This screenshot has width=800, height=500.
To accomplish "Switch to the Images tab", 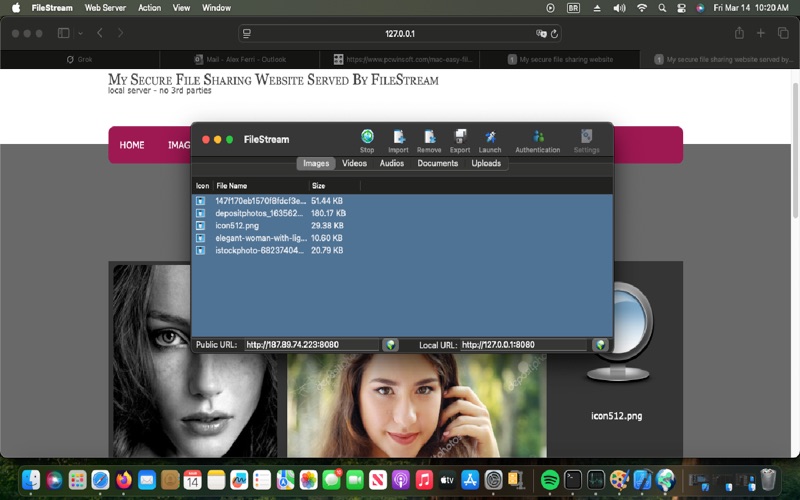I will [316, 163].
